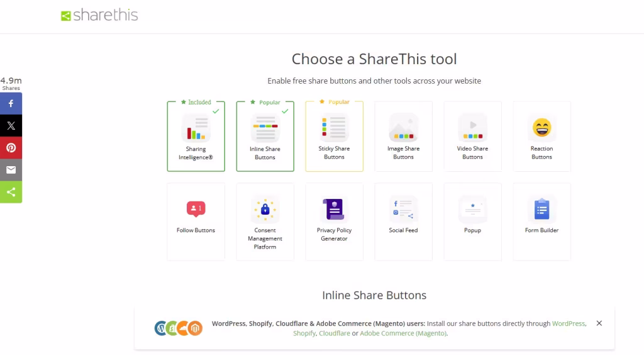
Task: Deselect the Sharing Intelligence tool
Action: click(x=196, y=136)
